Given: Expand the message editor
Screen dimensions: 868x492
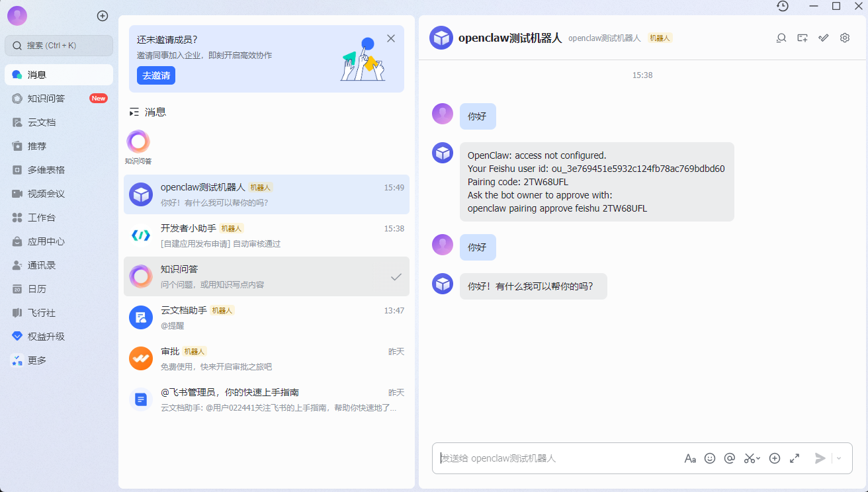Looking at the screenshot, I should [795, 458].
